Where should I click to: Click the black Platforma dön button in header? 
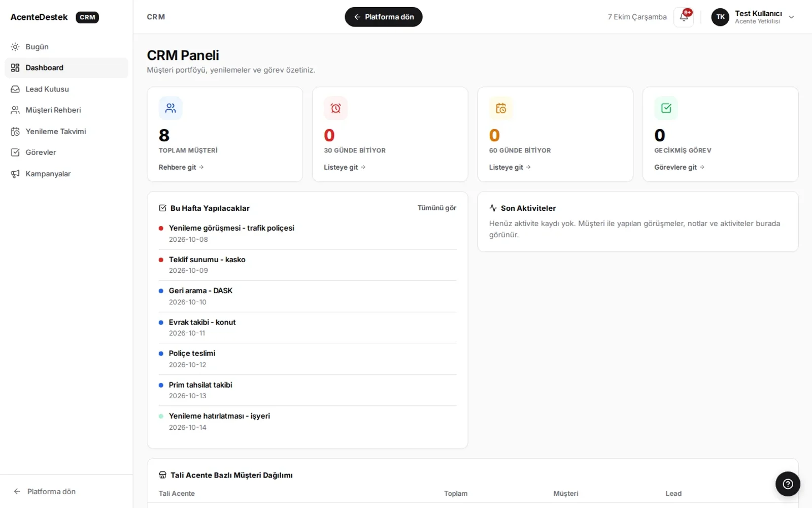(384, 17)
